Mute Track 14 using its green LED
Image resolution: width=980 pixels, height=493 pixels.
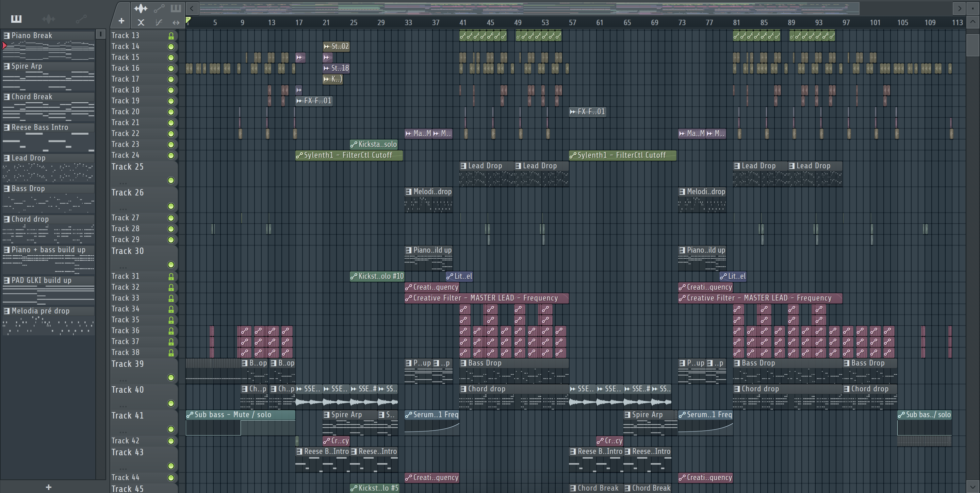(x=171, y=47)
